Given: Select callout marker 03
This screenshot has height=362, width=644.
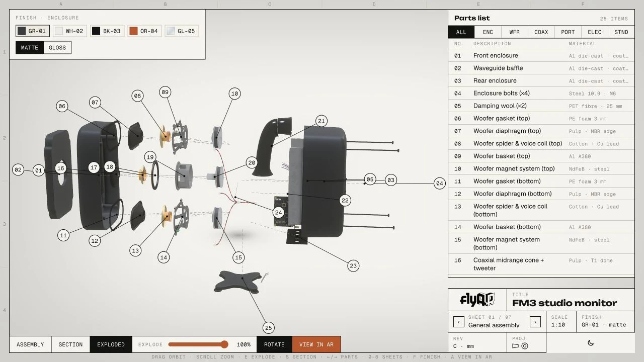Looking at the screenshot, I should click(391, 179).
